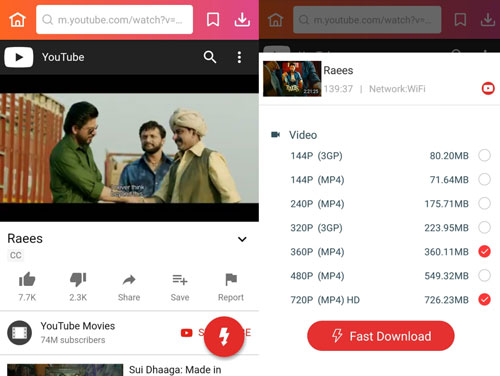500x376 pixels.
Task: Click the 7.7K likes count
Action: point(27,297)
